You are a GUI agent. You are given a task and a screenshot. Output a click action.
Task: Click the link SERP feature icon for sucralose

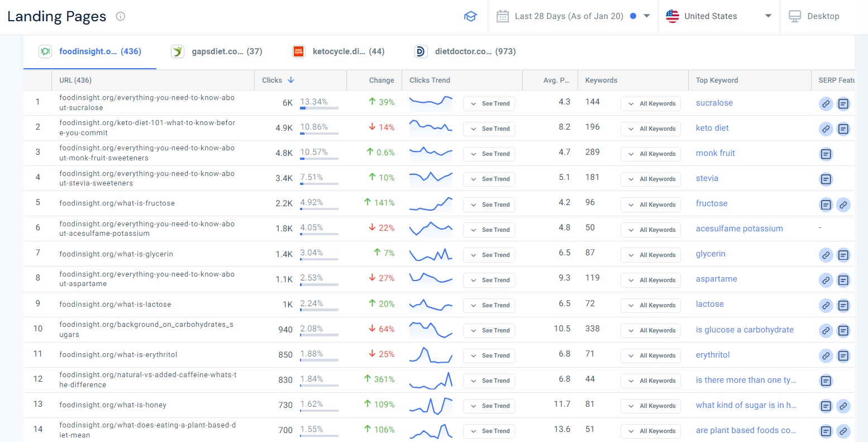point(826,103)
